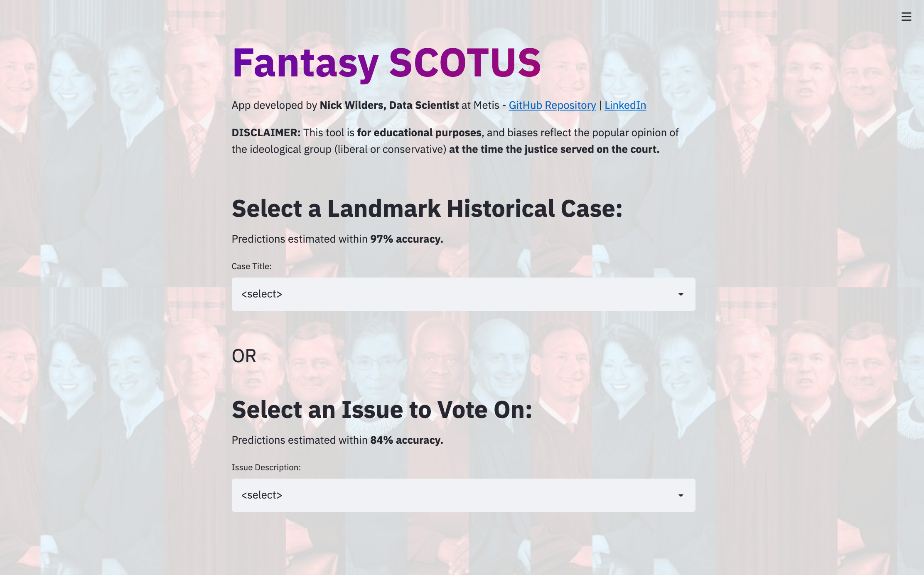Viewport: 924px width, 575px height.
Task: Click the bold 'for educational purposes' phrase
Action: pyautogui.click(x=419, y=133)
